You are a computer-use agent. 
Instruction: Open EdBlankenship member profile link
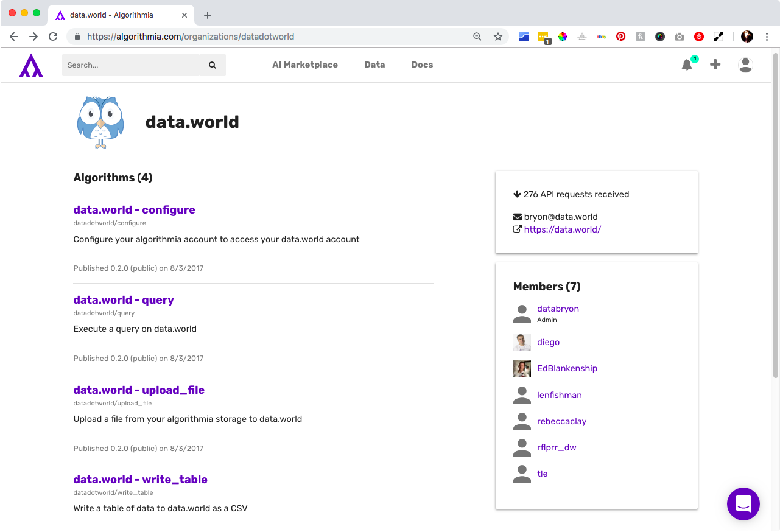(x=567, y=368)
